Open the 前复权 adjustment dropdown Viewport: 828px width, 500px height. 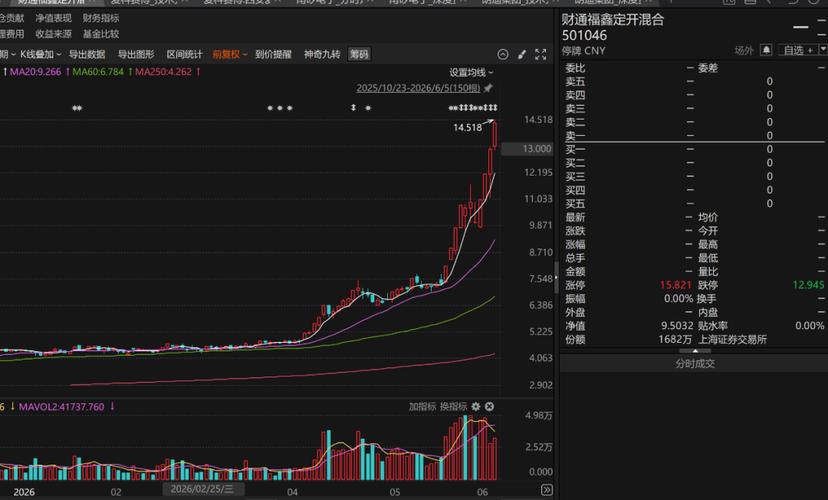click(x=230, y=54)
